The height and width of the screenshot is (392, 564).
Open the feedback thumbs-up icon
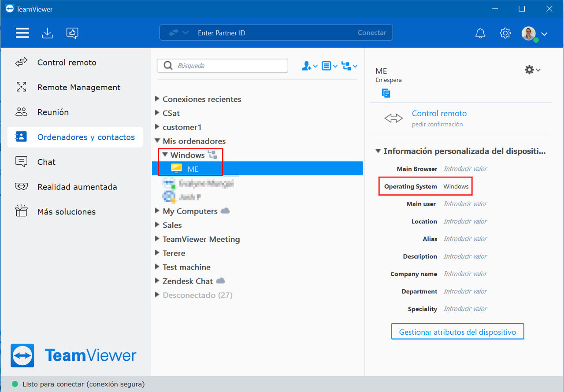pyautogui.click(x=72, y=33)
